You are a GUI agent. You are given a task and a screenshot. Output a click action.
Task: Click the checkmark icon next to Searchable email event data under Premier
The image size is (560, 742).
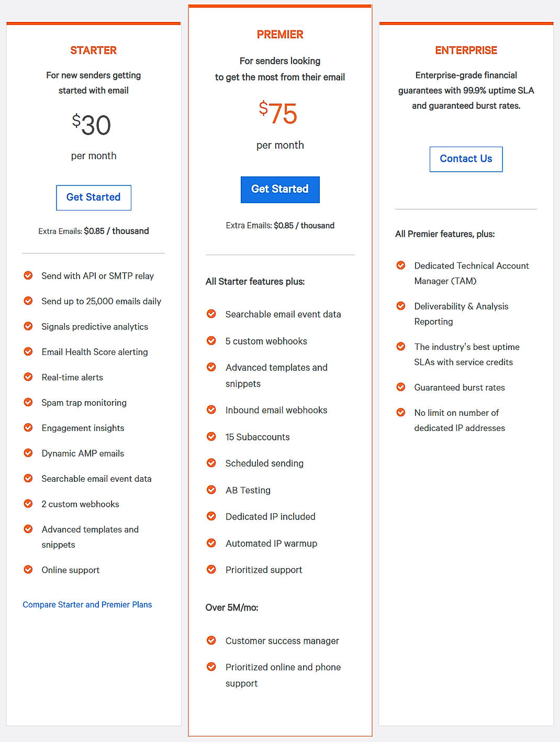(211, 314)
